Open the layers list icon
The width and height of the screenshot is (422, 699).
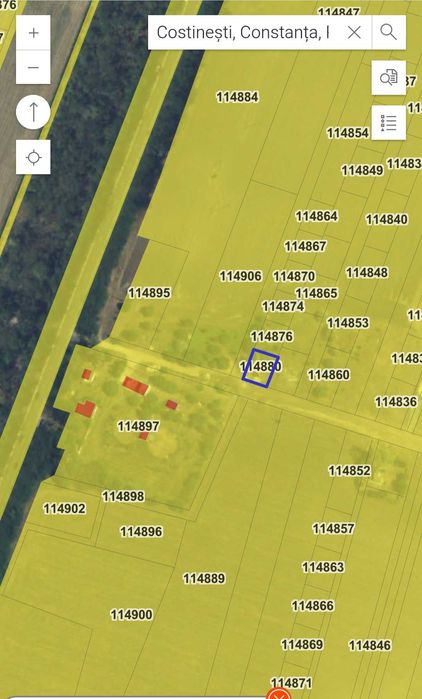point(389,123)
